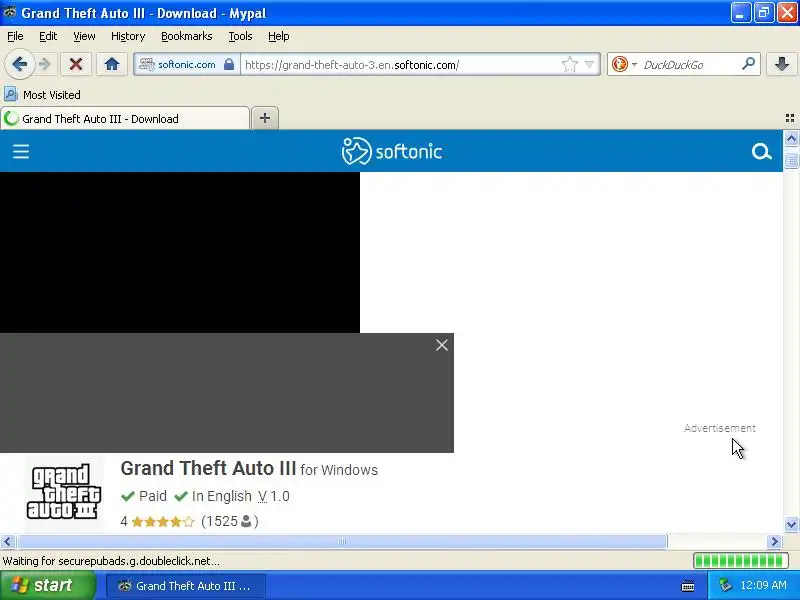Click the horizontal scrollbar right arrow
Screen dimensions: 800x600
pos(775,541)
